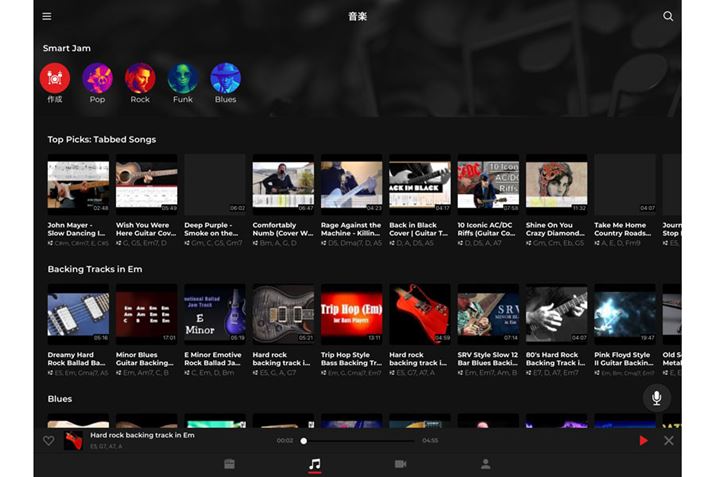Image resolution: width=715 pixels, height=477 pixels.
Task: Open Minor Blues Guitar Backing track
Action: (146, 330)
